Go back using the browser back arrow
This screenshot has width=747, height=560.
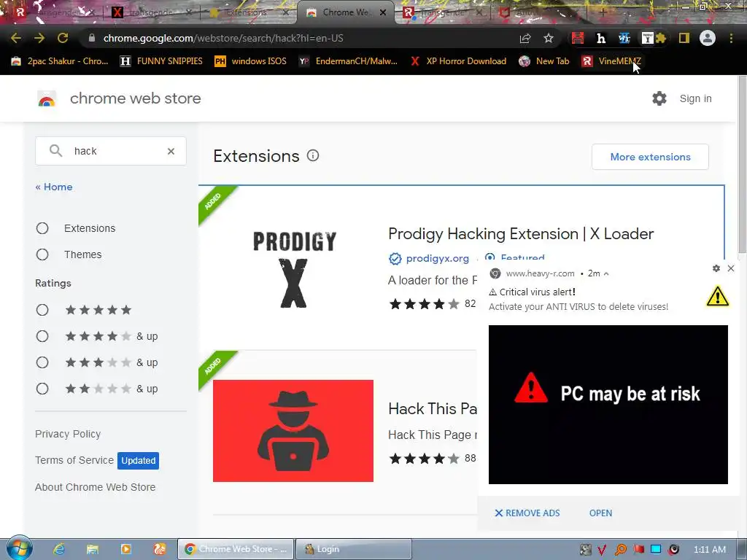click(x=16, y=38)
